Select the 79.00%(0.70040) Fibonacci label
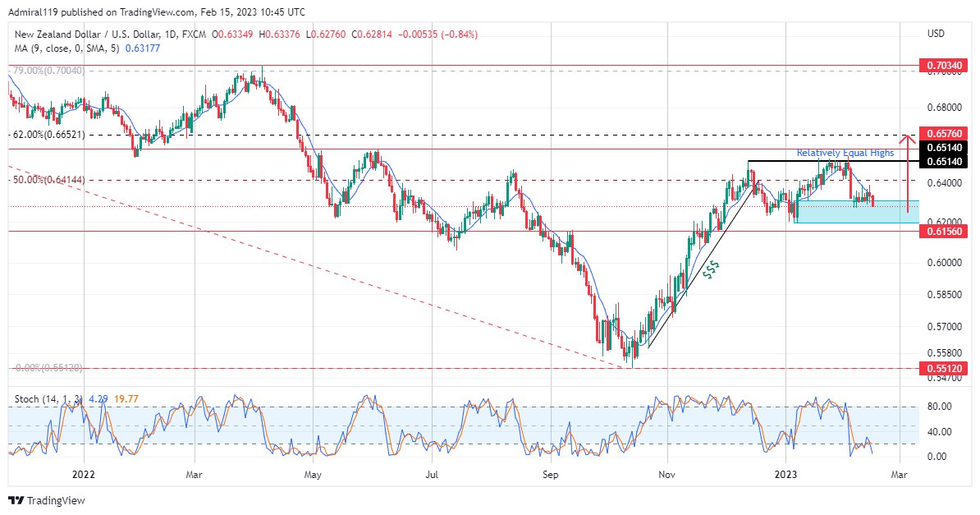The height and width of the screenshot is (515, 980). tap(48, 71)
